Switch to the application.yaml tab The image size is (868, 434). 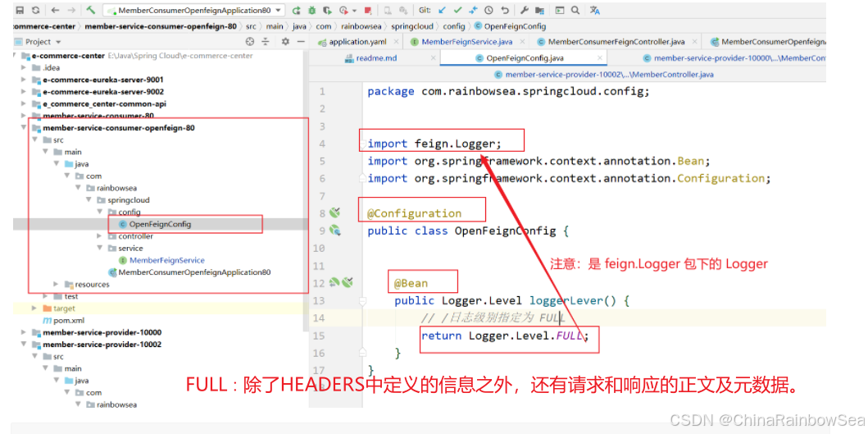point(357,42)
